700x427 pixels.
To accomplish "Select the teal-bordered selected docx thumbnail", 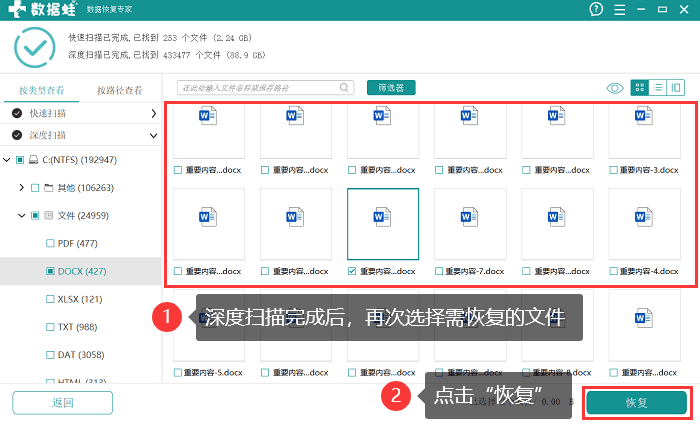I will (383, 224).
